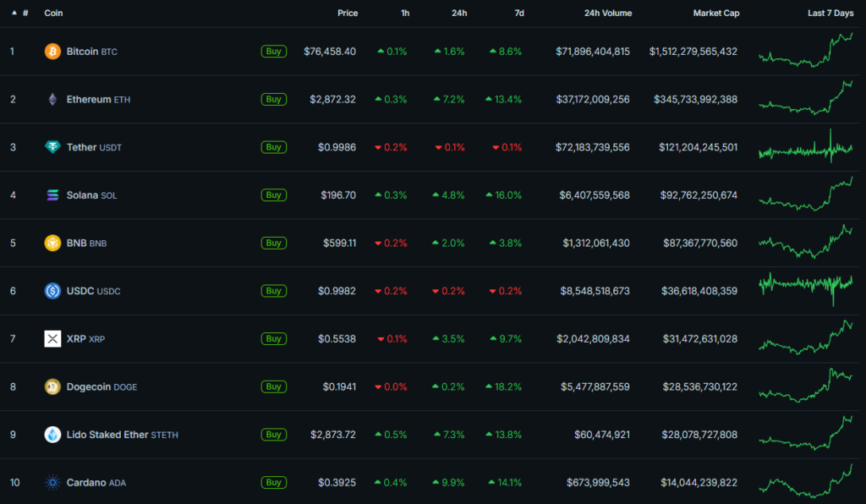This screenshot has width=866, height=504.
Task: Open the Cardano coin page
Action: click(x=90, y=482)
